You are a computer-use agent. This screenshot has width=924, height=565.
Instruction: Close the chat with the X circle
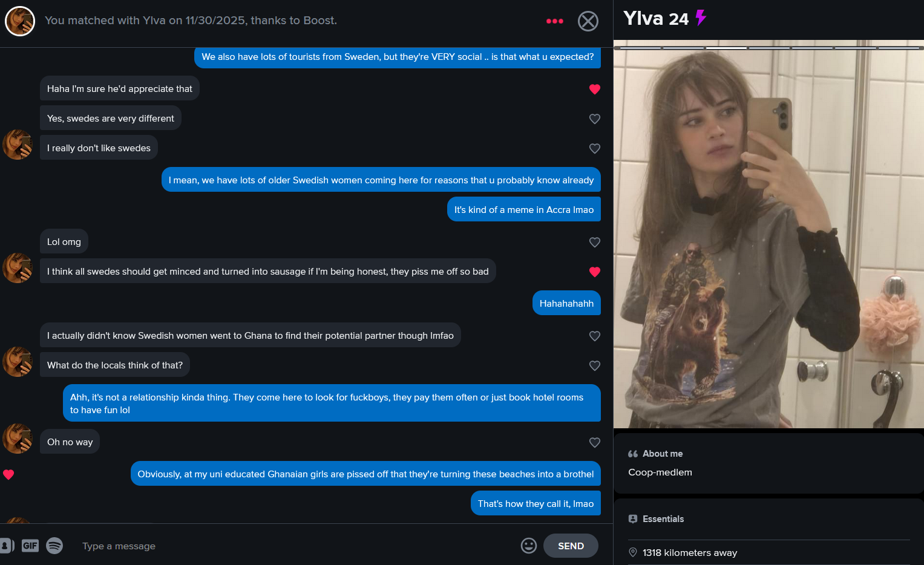588,21
